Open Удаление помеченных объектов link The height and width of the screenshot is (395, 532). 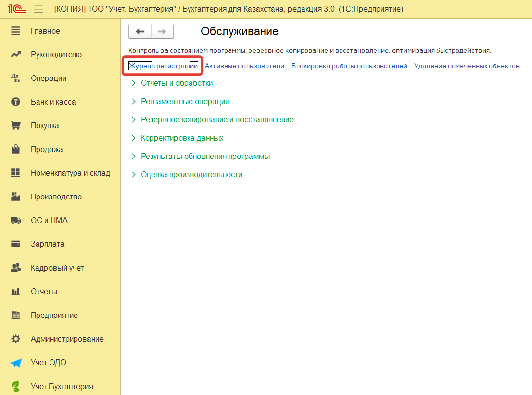coord(466,66)
